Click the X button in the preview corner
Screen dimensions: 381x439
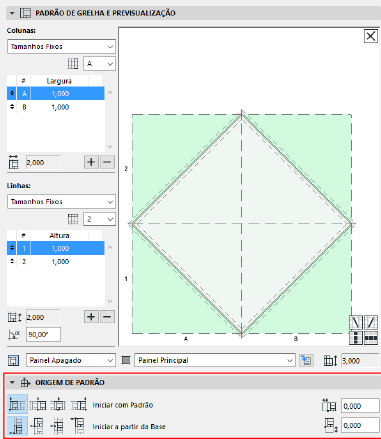[371, 36]
